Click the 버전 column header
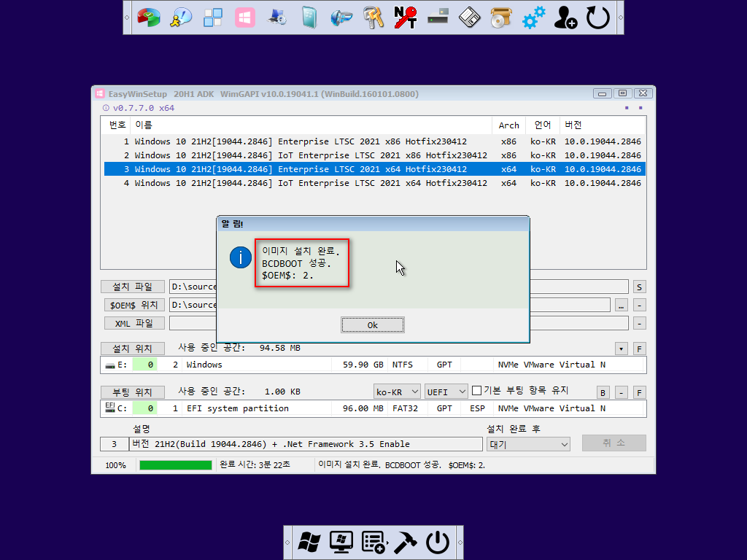 coord(602,125)
